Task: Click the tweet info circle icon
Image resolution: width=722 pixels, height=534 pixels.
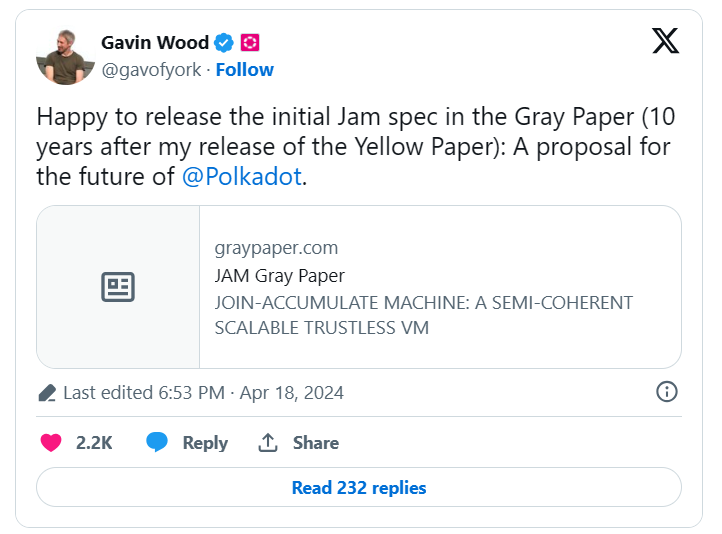Action: tap(667, 392)
